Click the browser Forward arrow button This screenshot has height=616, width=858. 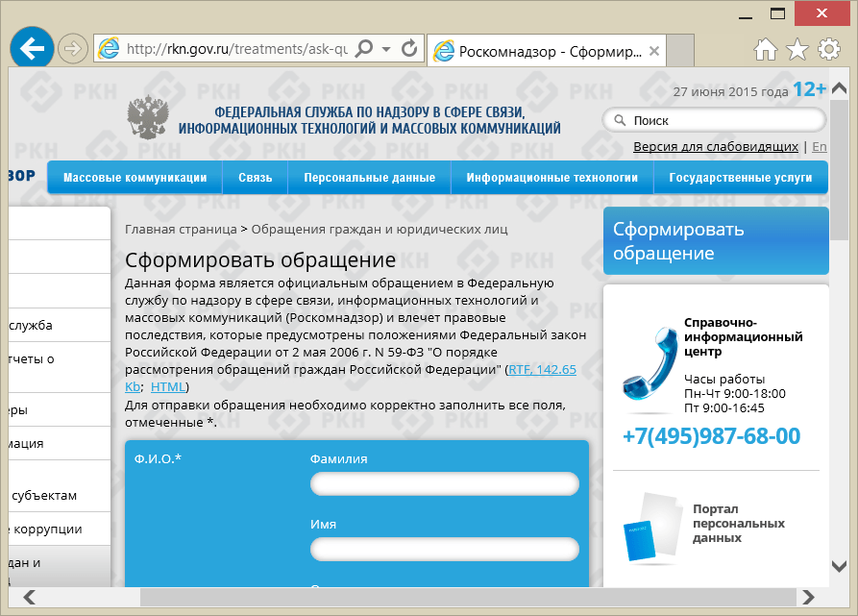(73, 49)
